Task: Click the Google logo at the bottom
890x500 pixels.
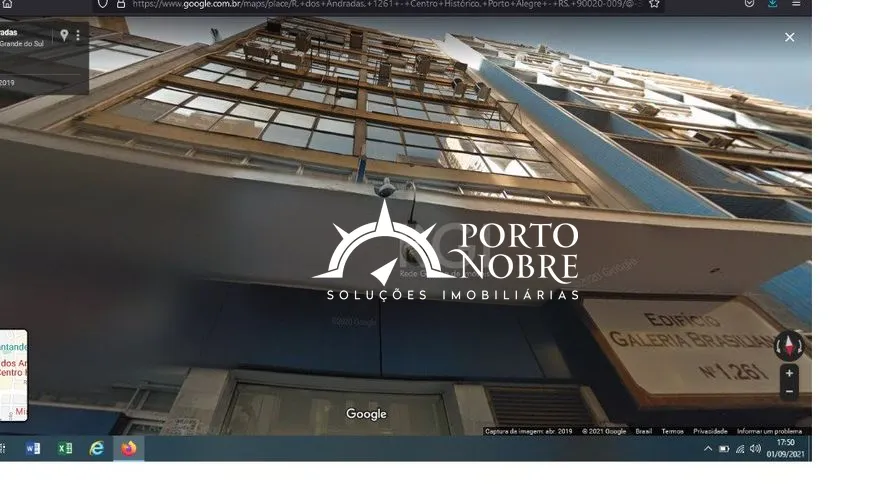Action: point(366,414)
